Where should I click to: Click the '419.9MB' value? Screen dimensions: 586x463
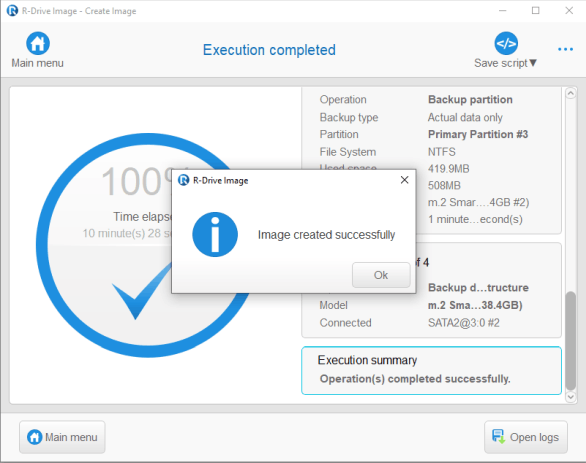[x=448, y=169]
